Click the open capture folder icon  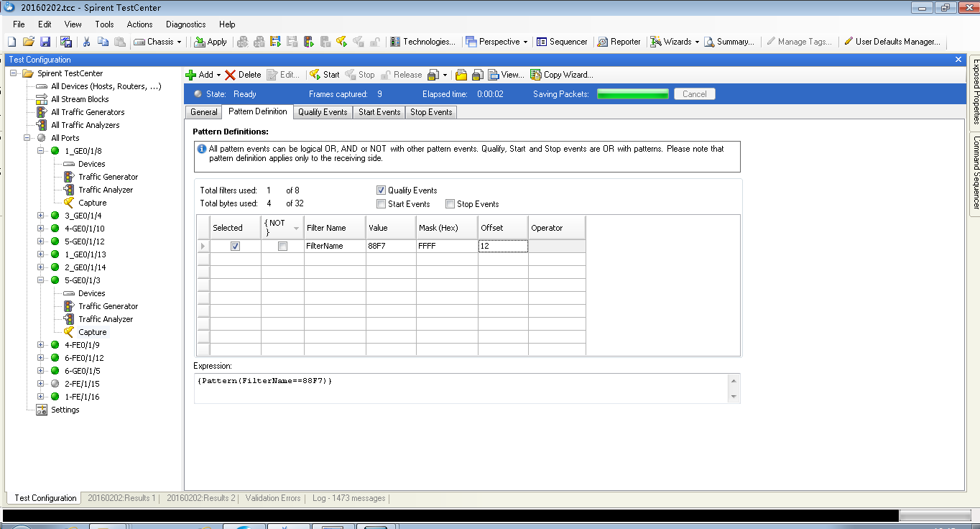point(461,75)
